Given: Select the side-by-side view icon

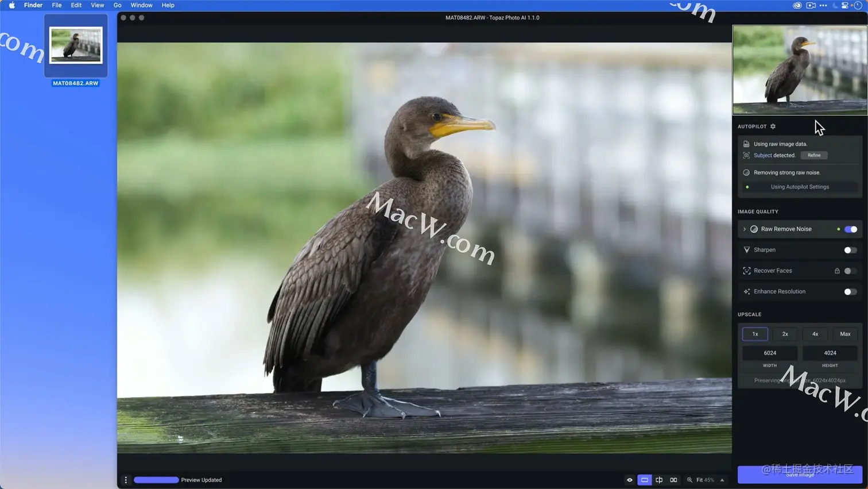Looking at the screenshot, I should click(x=673, y=480).
